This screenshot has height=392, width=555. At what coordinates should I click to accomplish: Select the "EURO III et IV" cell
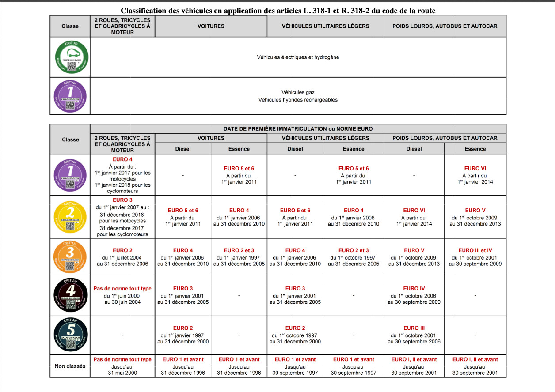475,250
